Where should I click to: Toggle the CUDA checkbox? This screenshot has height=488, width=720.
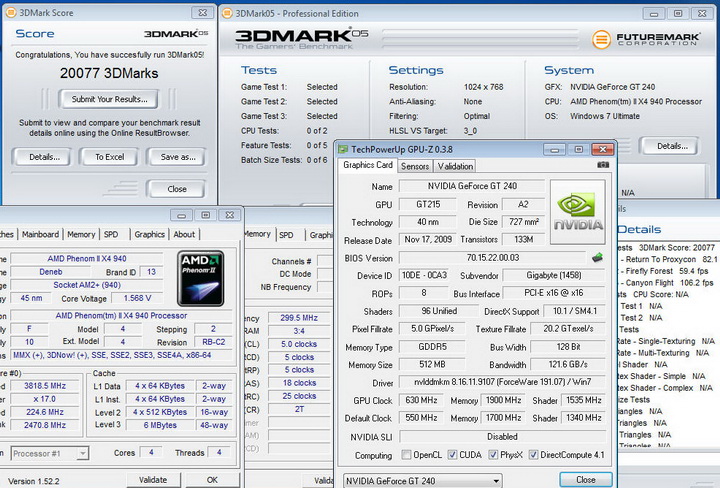tap(452, 454)
